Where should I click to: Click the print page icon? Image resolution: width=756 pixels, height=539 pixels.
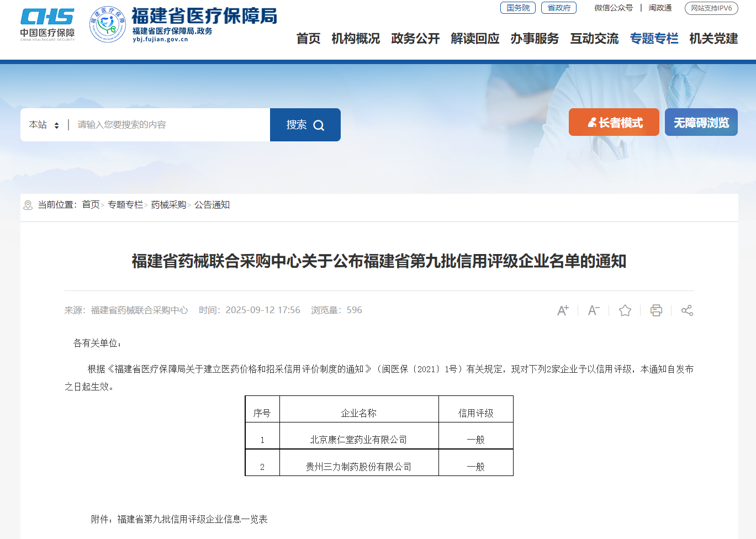[656, 310]
